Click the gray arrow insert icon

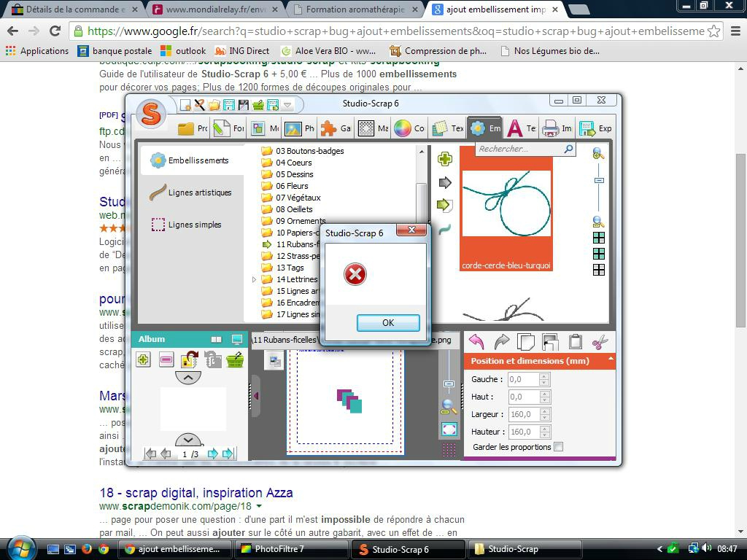point(444,182)
